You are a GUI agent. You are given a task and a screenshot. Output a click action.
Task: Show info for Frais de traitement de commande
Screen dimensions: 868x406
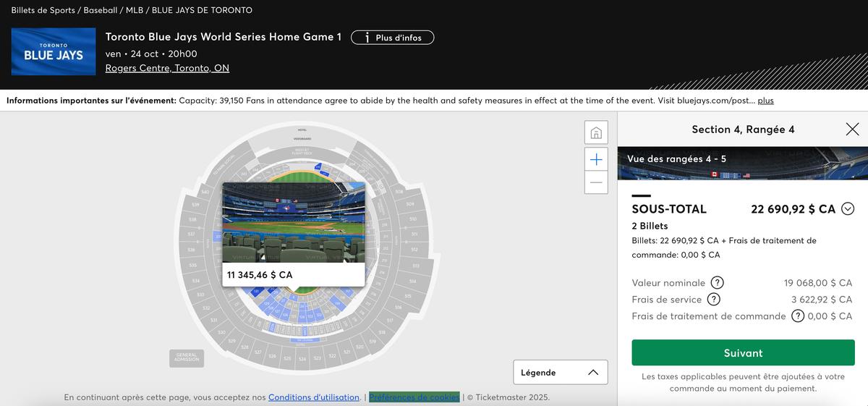pos(798,316)
